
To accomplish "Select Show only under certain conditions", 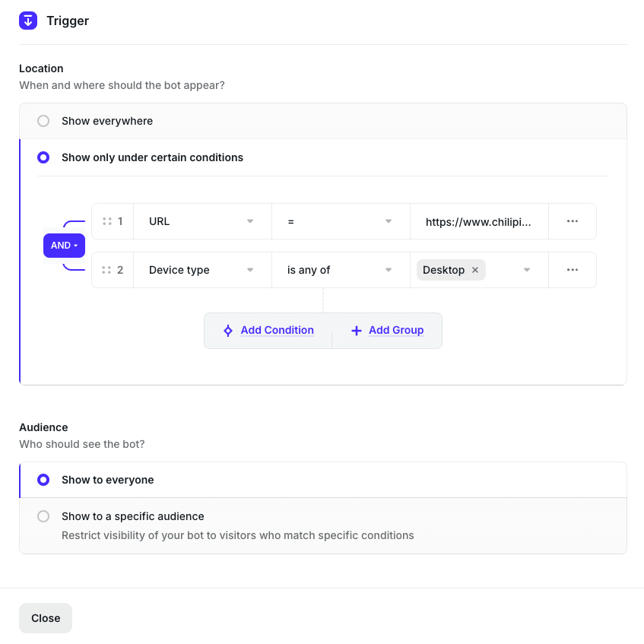I will [x=43, y=157].
